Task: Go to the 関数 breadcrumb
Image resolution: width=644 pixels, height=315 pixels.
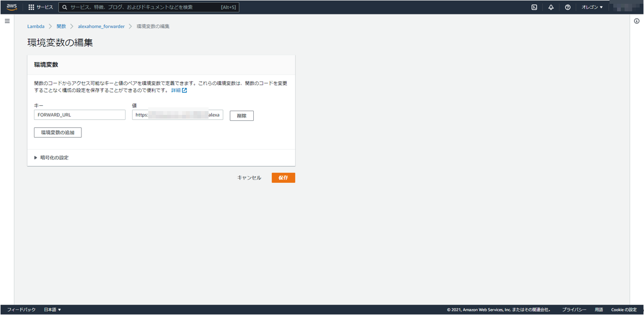Action: (x=61, y=26)
